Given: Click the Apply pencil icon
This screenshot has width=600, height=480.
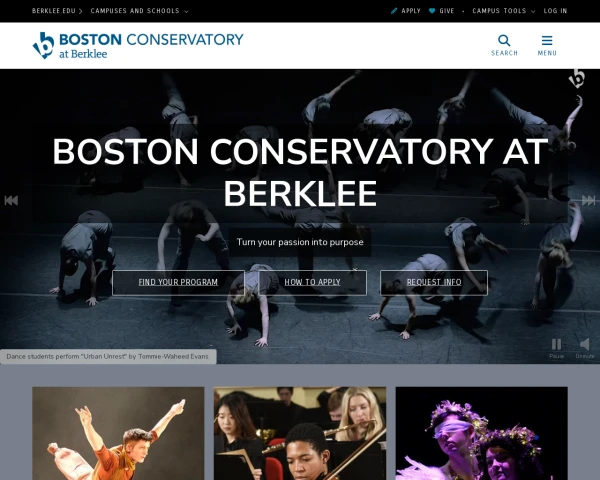Looking at the screenshot, I should [x=394, y=11].
